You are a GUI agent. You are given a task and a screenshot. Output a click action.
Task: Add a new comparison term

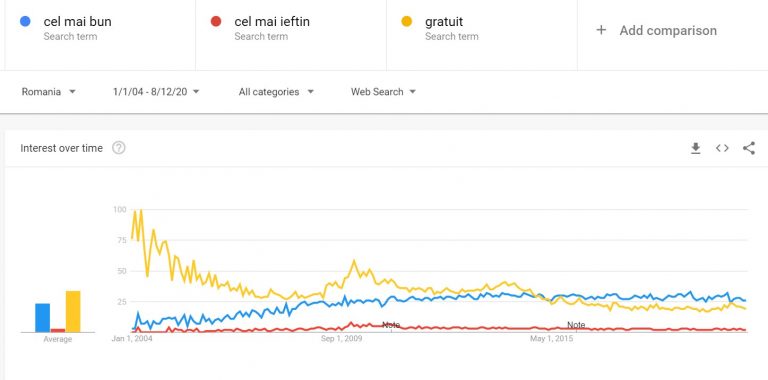[x=668, y=30]
